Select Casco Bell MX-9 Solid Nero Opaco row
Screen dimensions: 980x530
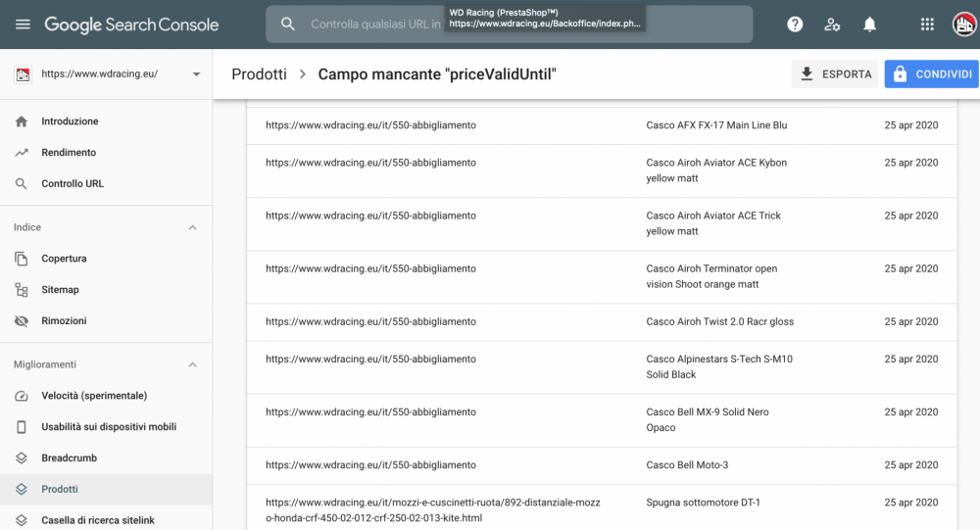602,420
